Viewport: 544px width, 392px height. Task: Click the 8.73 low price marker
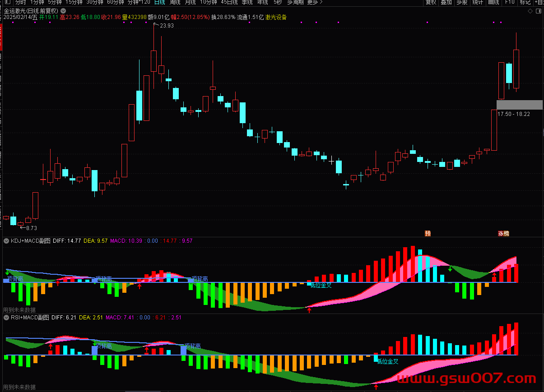31,228
